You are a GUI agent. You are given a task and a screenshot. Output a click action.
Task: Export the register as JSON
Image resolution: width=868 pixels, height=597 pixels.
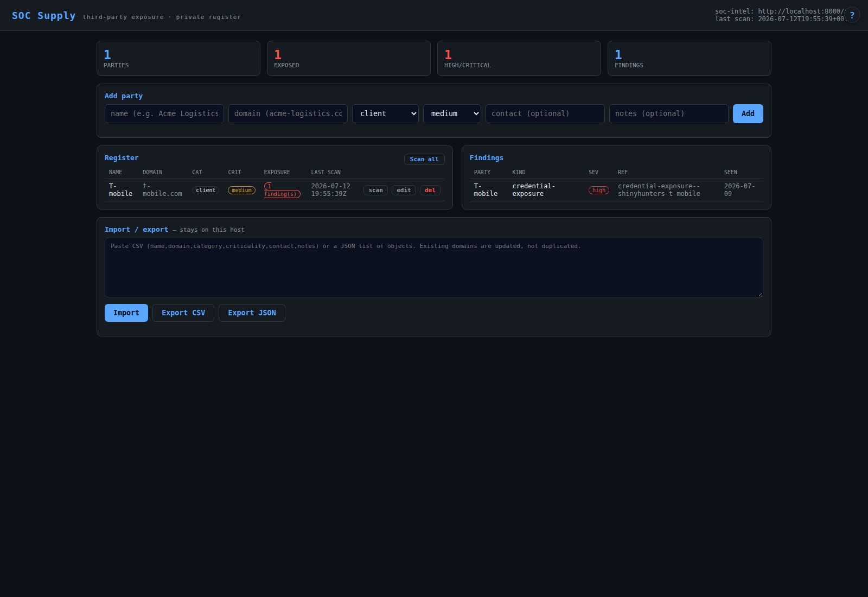coord(252,313)
